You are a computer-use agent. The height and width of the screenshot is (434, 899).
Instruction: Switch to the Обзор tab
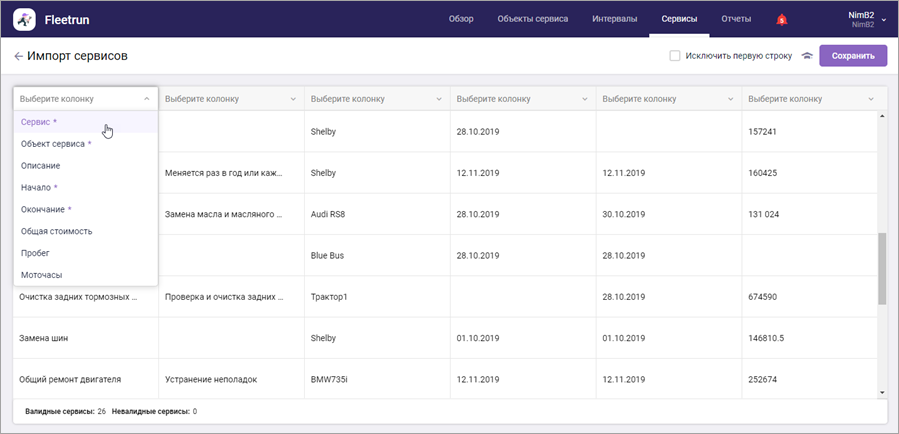point(461,19)
